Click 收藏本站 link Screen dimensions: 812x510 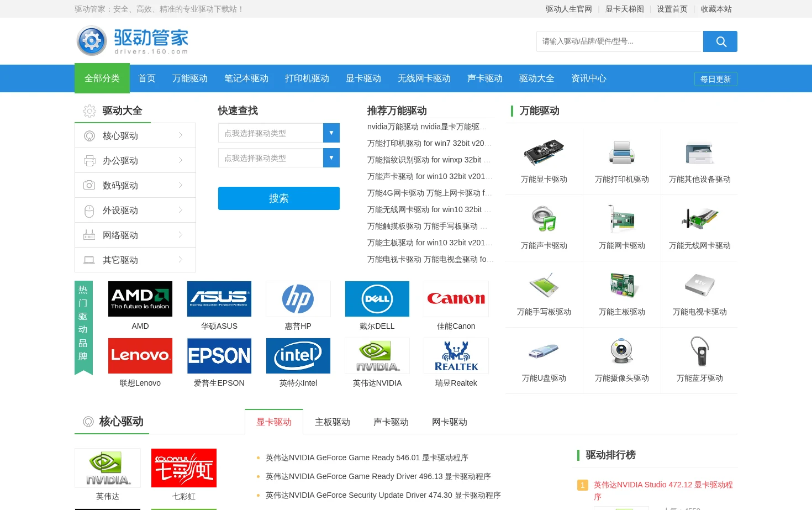click(x=716, y=9)
